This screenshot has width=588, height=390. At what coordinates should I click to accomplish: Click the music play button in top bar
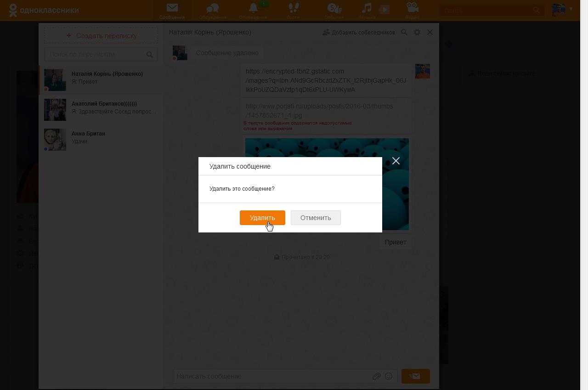pyautogui.click(x=385, y=9)
